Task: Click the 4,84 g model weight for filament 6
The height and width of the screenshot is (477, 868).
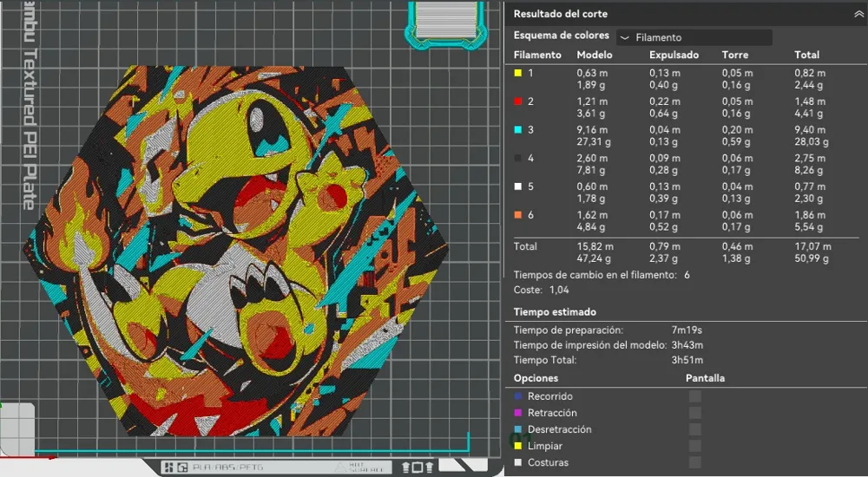Action: click(590, 227)
